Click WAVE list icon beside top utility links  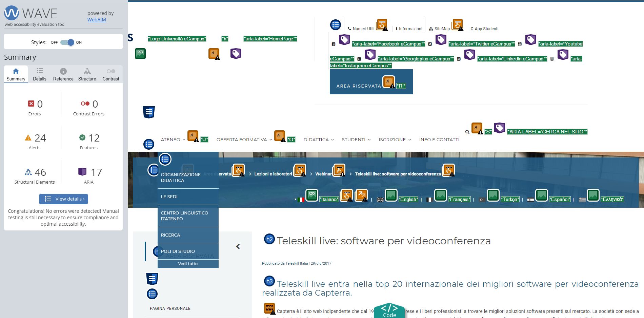click(x=336, y=24)
